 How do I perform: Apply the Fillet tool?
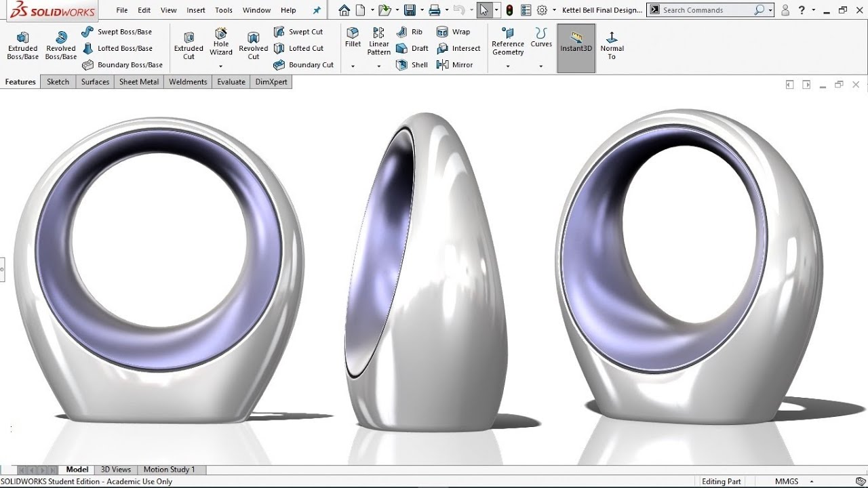click(353, 38)
